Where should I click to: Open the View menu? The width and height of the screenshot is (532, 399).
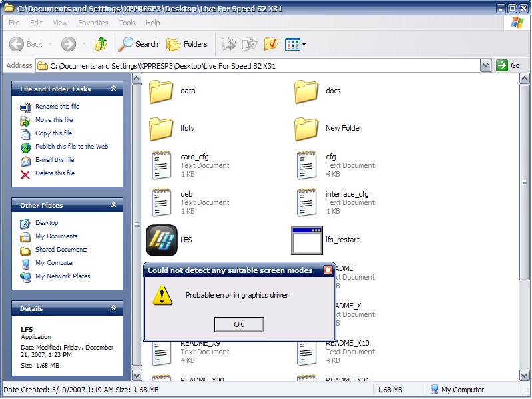click(60, 23)
